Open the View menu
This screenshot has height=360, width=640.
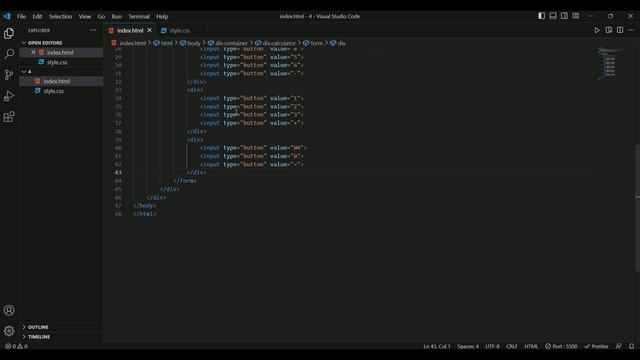coord(84,16)
